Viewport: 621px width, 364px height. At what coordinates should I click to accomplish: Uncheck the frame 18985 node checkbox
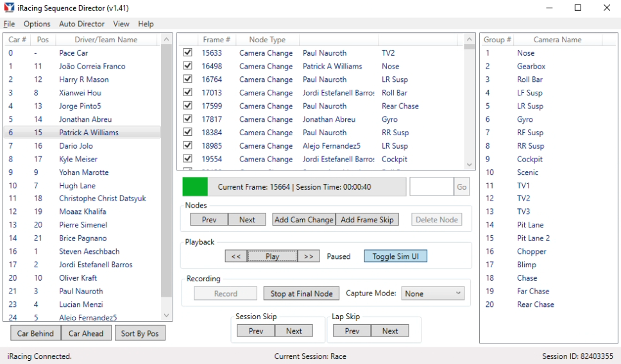click(x=188, y=145)
